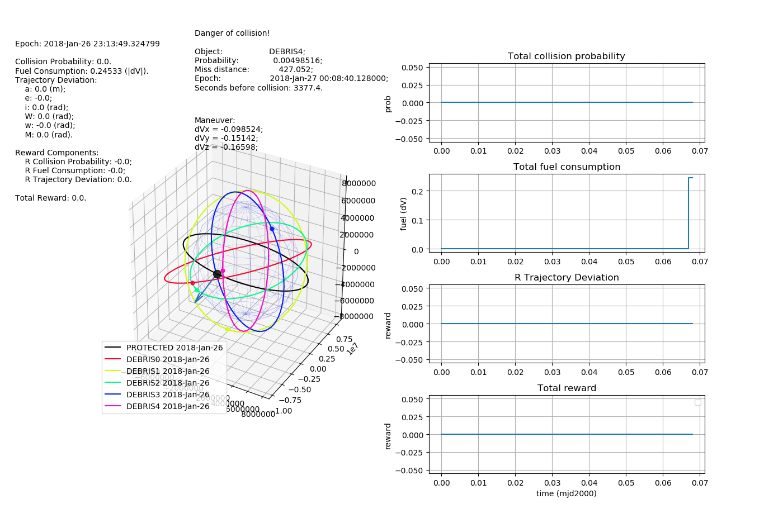Viewport: 783px width, 532px height.
Task: Click the Object: DEBRIS4 line
Action: 249,51
